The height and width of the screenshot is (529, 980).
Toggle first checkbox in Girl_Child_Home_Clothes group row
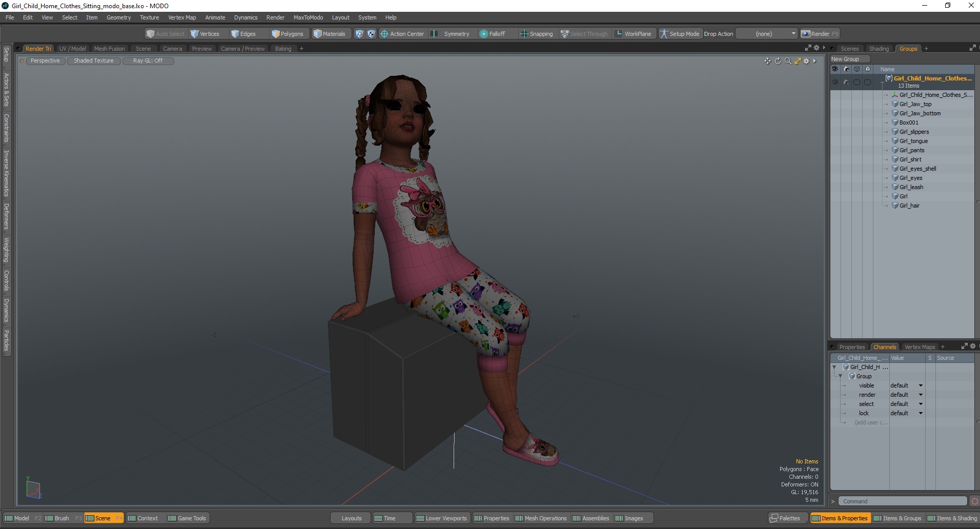(x=857, y=82)
